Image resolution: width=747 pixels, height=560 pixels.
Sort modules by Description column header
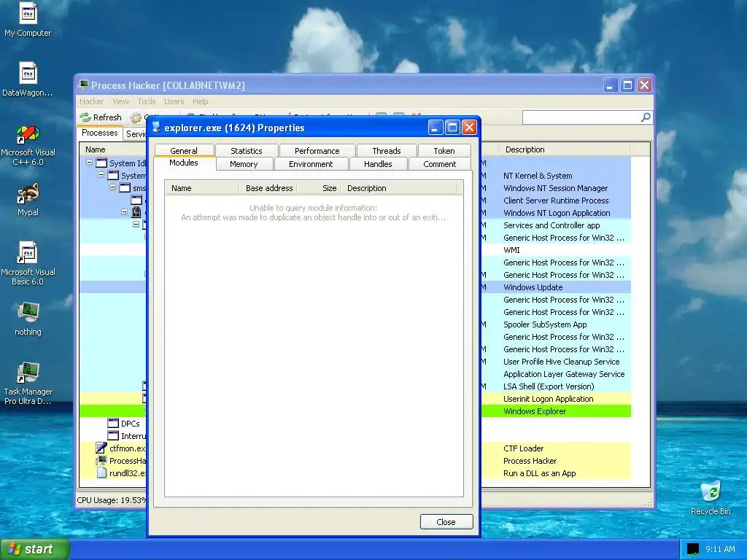pos(399,188)
